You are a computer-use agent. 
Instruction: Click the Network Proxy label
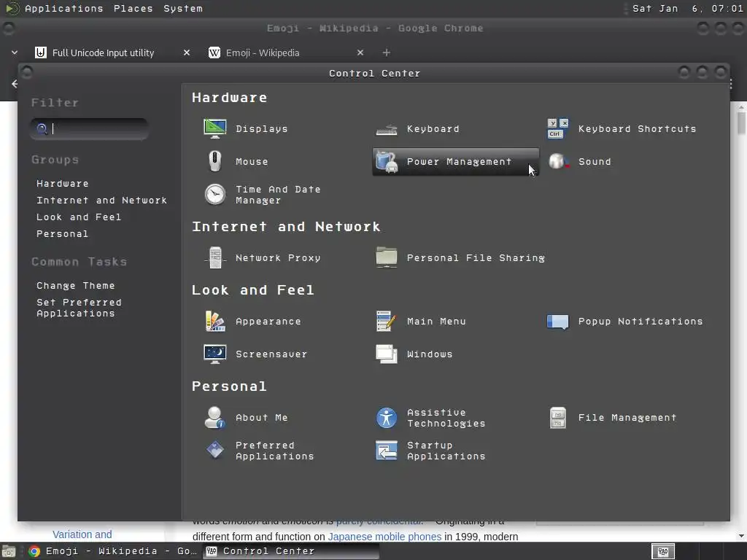(278, 257)
